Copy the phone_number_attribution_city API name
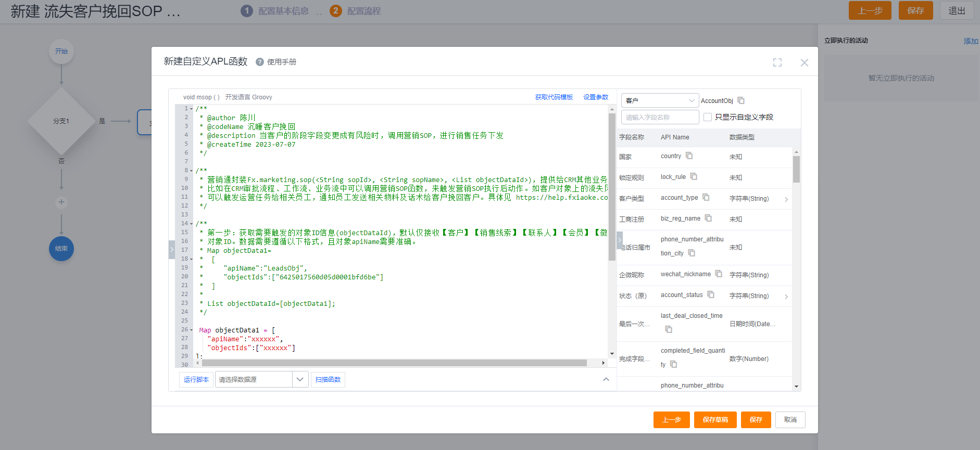This screenshot has height=450, width=980. coord(692,253)
